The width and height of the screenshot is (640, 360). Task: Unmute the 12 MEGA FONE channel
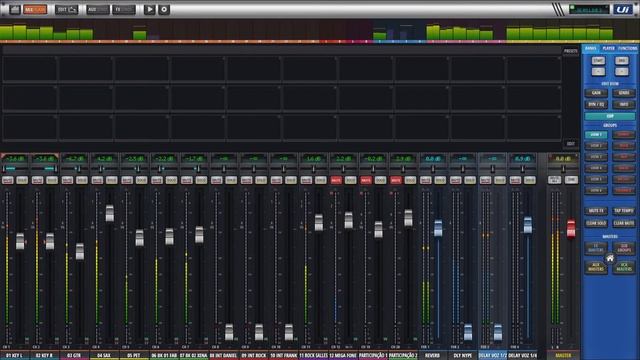tap(336, 180)
